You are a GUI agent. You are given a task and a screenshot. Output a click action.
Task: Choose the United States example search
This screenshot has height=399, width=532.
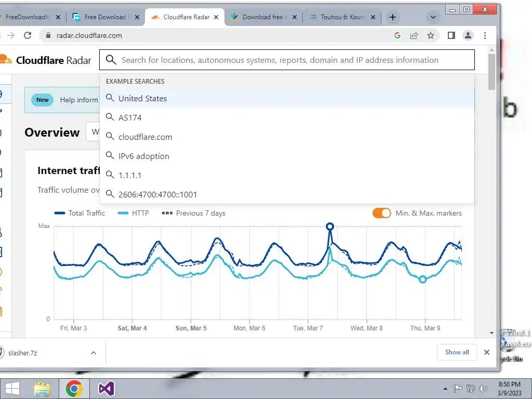click(287, 98)
